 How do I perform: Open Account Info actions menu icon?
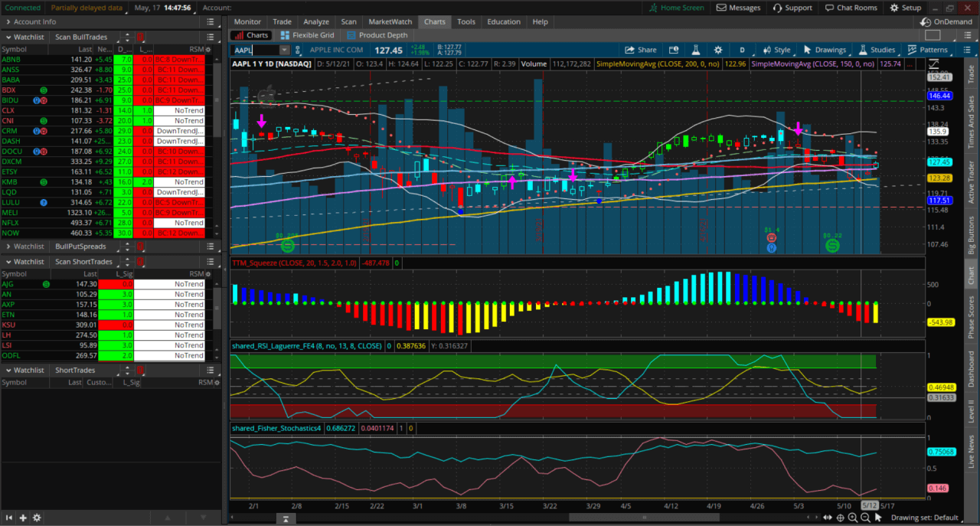tap(211, 22)
